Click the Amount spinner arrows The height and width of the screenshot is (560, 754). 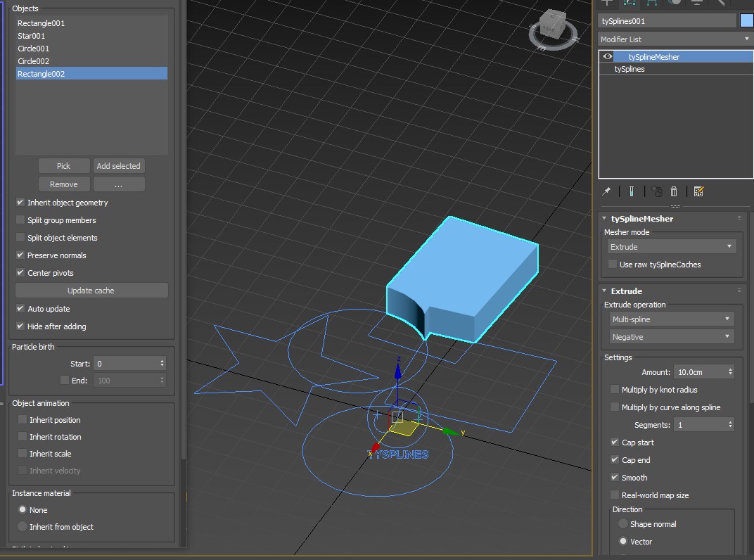click(730, 372)
